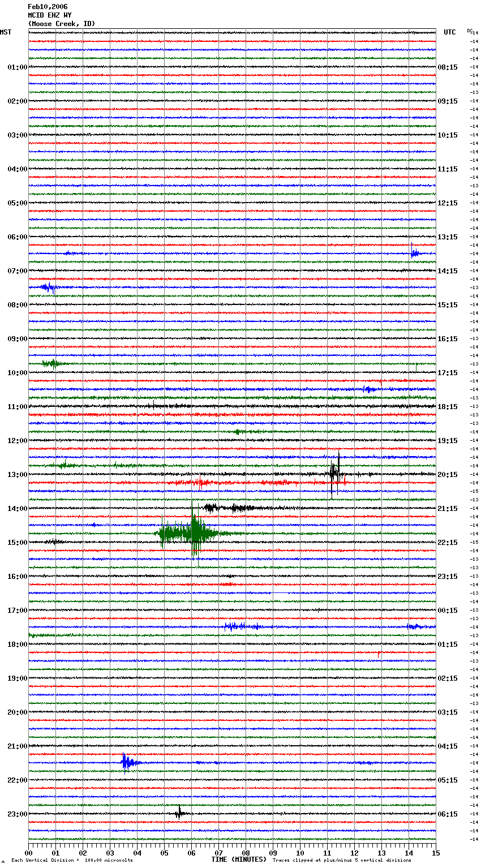Viewport: 481px width, 868px height.
Task: Click the 10 minute axis tick label
Action: pos(300,853)
